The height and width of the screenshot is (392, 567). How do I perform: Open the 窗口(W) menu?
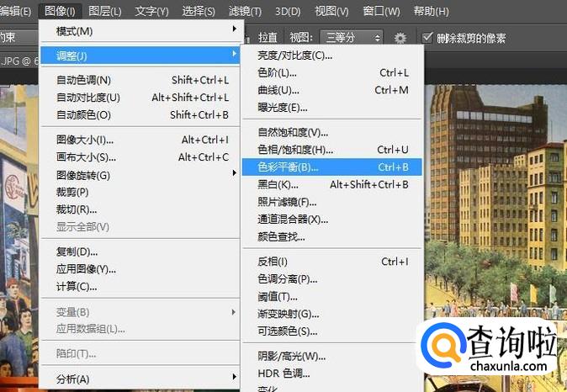381,11
